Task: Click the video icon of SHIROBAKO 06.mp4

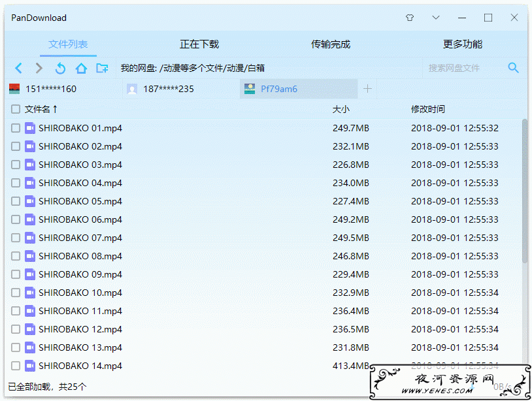Action: point(30,219)
